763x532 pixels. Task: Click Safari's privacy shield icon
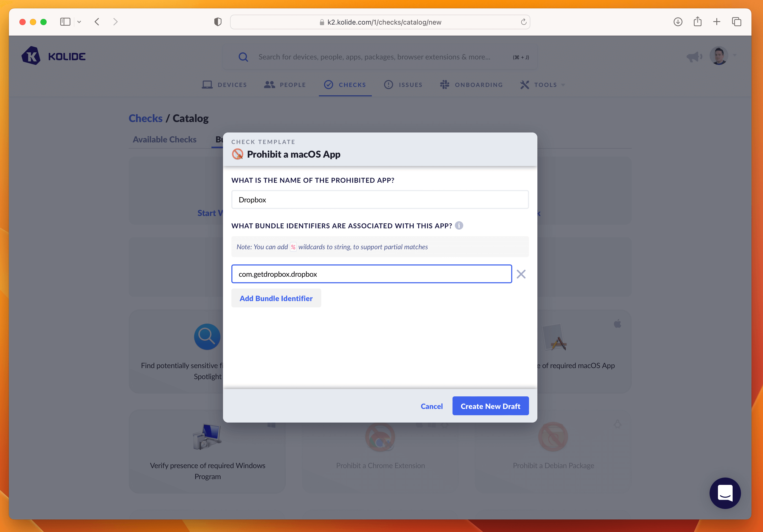tap(218, 22)
